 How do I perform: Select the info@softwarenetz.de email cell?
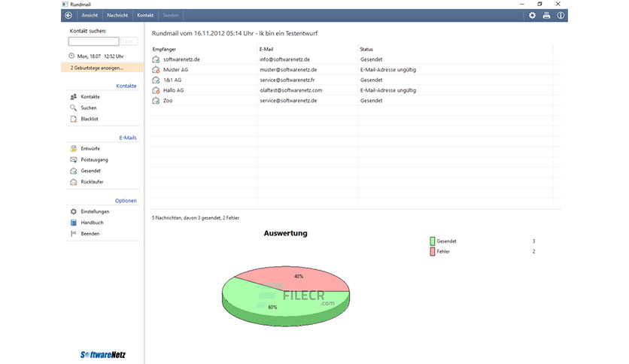tap(285, 59)
